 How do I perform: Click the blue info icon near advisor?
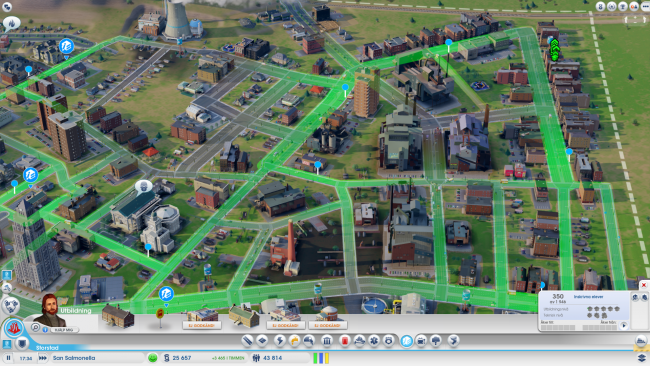click(45, 330)
